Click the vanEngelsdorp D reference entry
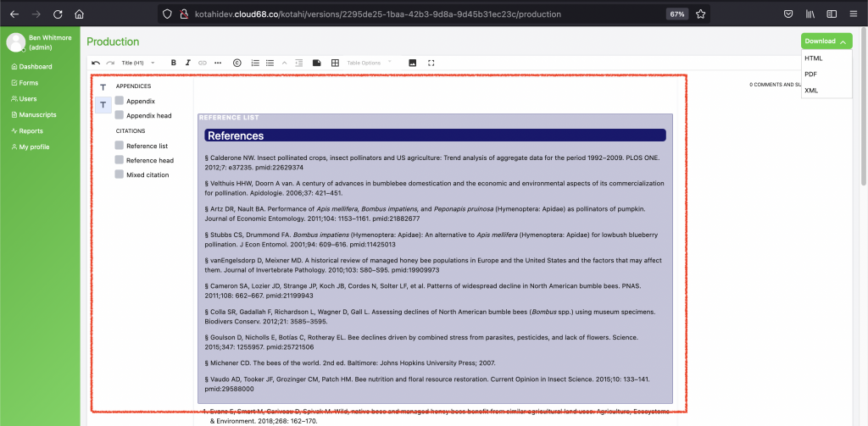Screen dimensions: 868x426 click(x=435, y=266)
